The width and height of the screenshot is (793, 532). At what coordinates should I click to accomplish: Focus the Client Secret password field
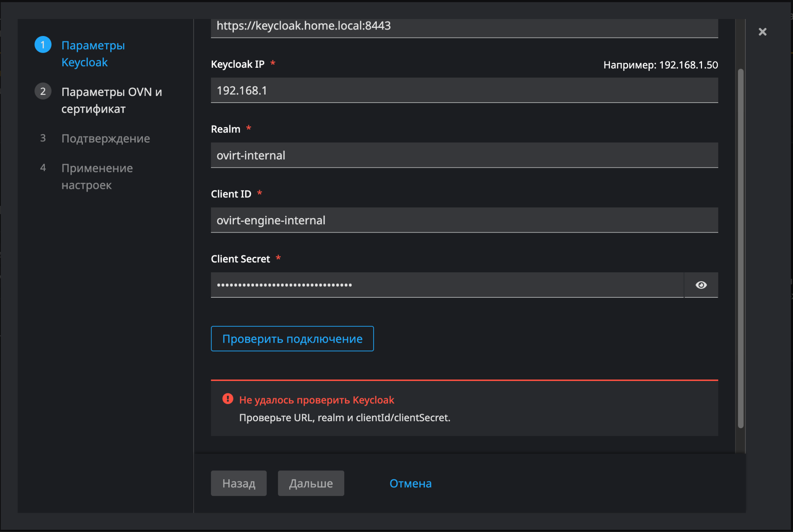point(447,285)
